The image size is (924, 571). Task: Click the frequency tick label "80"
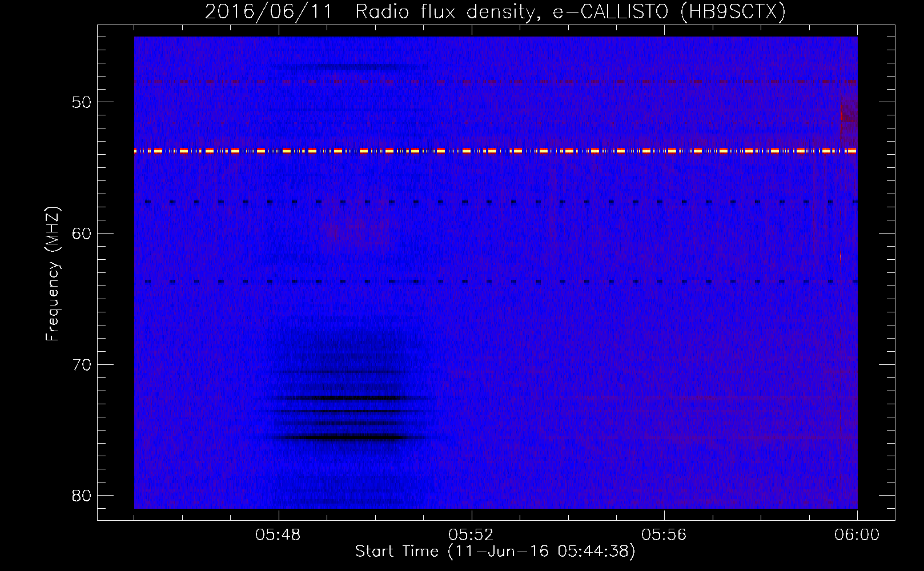coord(82,496)
